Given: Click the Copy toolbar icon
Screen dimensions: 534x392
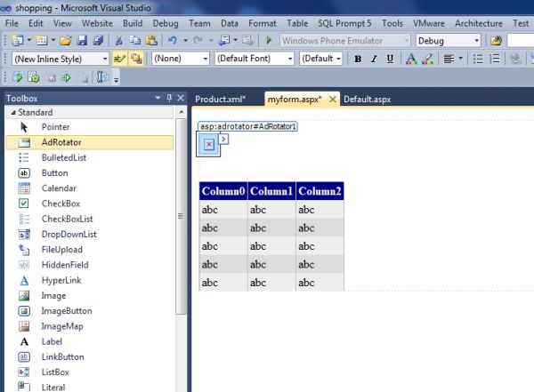Looking at the screenshot, I should pyautogui.click(x=135, y=41).
